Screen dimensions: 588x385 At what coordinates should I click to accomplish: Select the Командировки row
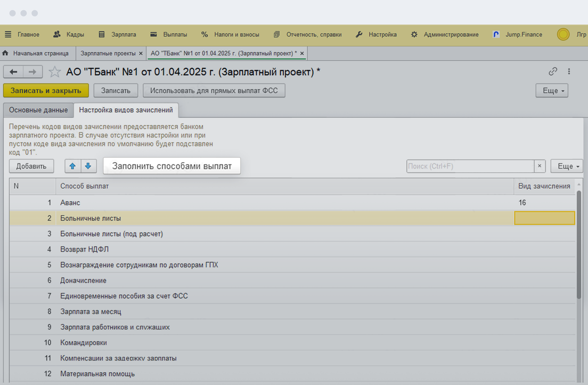point(292,343)
